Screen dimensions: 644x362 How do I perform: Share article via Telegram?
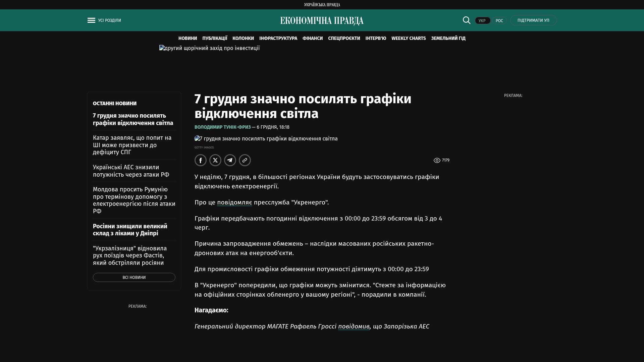[230, 160]
